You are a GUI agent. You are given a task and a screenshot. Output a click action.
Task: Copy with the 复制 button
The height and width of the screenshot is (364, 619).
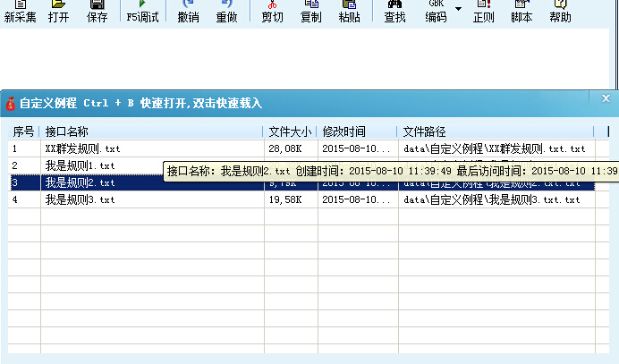coord(310,12)
